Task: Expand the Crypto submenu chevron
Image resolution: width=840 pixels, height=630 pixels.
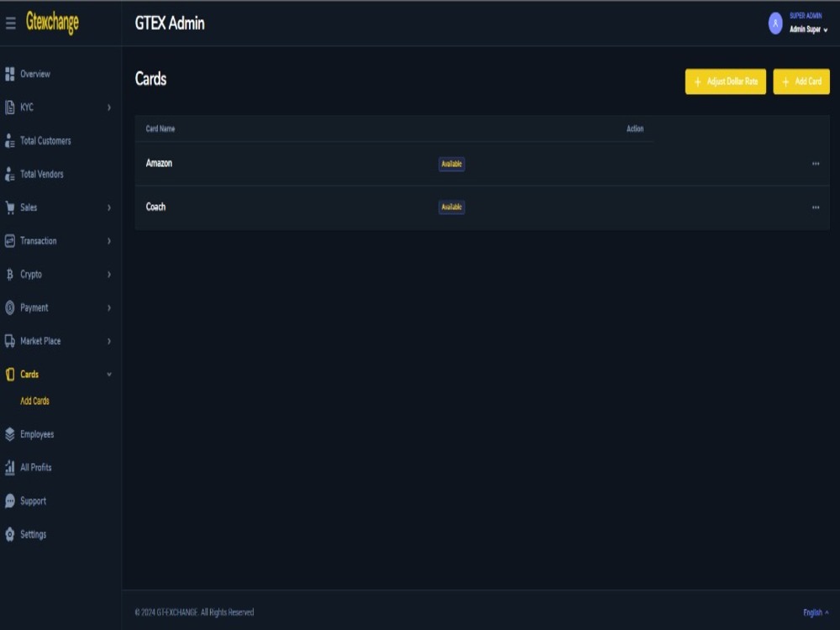Action: tap(109, 275)
